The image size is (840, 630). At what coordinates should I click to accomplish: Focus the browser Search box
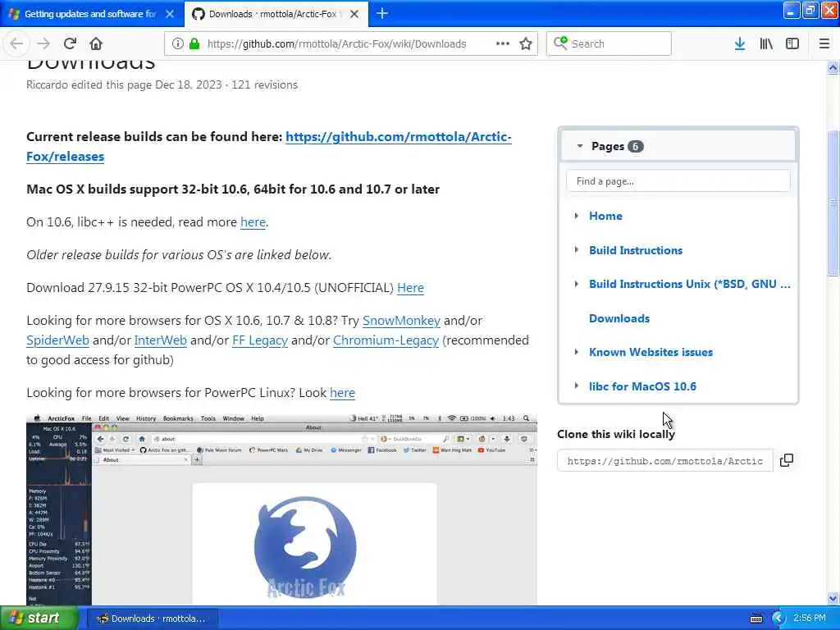pyautogui.click(x=609, y=43)
